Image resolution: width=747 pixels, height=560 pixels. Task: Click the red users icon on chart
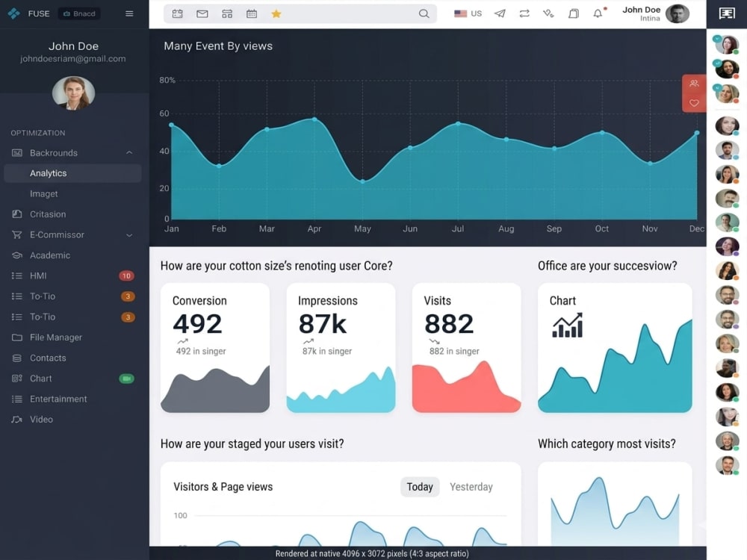coord(694,84)
